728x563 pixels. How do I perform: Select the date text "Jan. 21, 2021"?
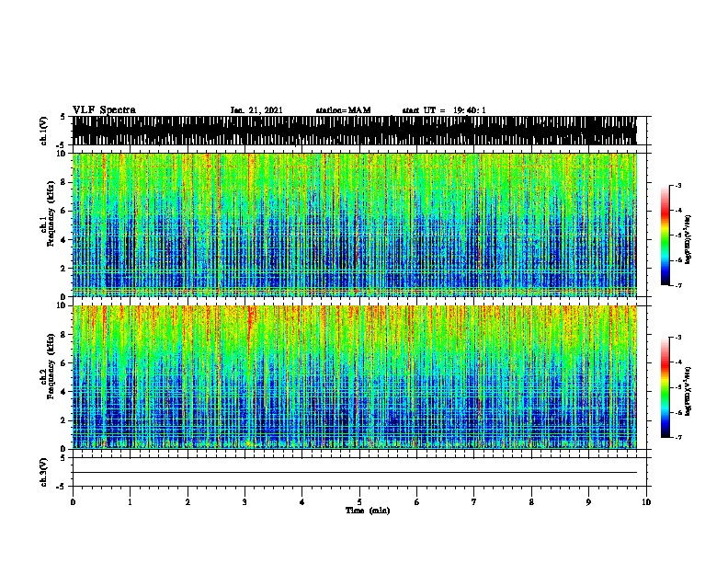coord(256,110)
